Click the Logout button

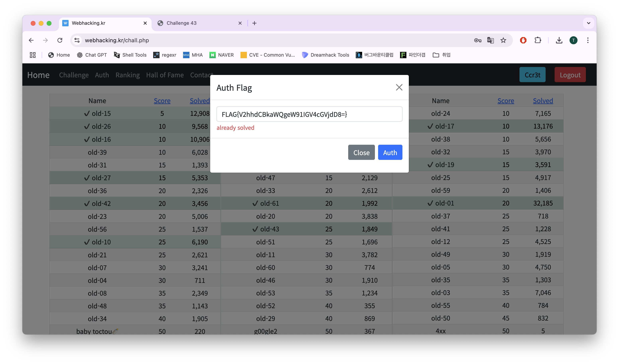pyautogui.click(x=570, y=75)
